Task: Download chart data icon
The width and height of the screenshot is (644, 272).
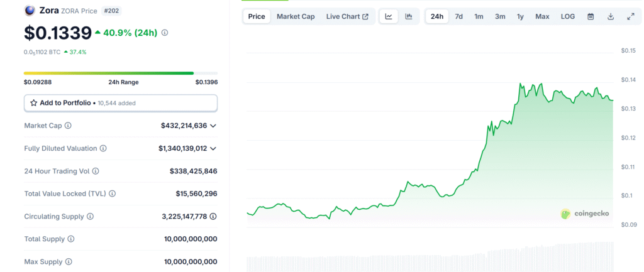Action: (610, 16)
